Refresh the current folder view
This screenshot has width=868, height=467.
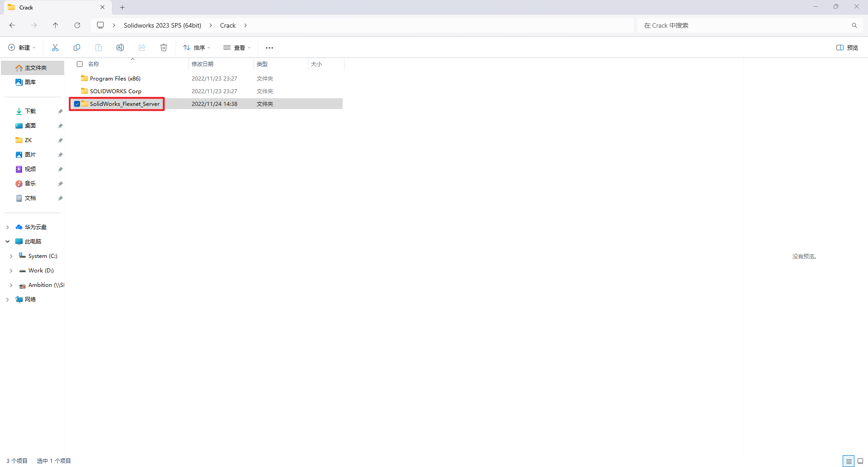(x=77, y=25)
